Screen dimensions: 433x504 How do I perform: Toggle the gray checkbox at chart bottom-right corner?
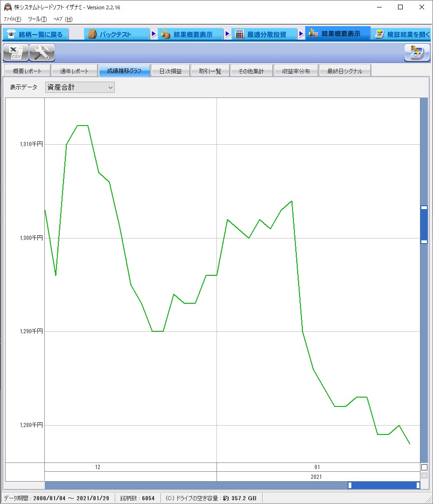point(424,476)
